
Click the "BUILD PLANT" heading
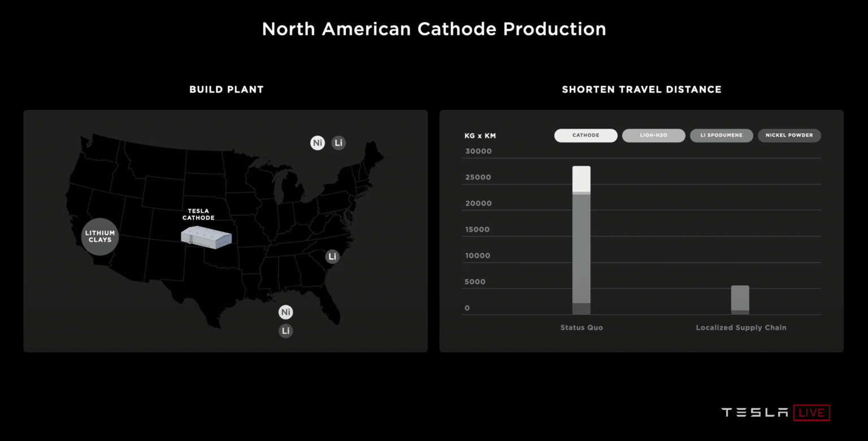pyautogui.click(x=227, y=89)
